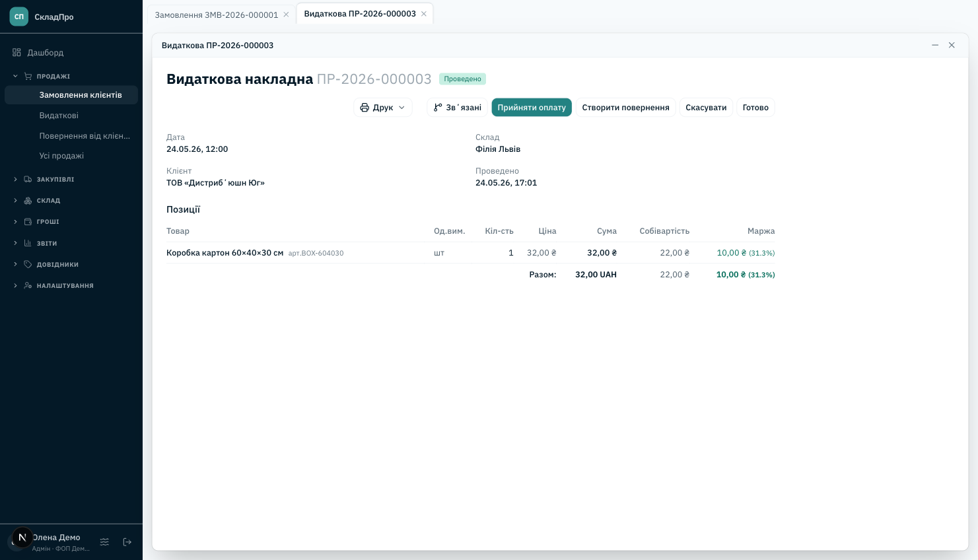978x560 pixels.
Task: Click the logout icon next to the user name
Action: point(127,542)
